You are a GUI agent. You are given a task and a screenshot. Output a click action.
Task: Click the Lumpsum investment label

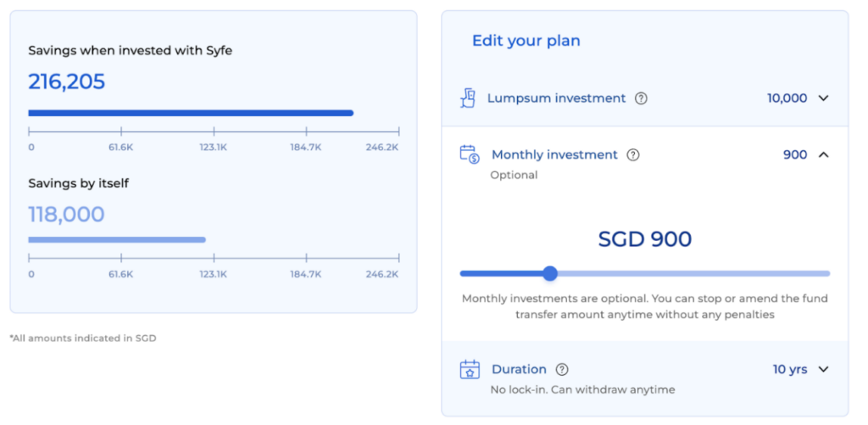coord(556,98)
